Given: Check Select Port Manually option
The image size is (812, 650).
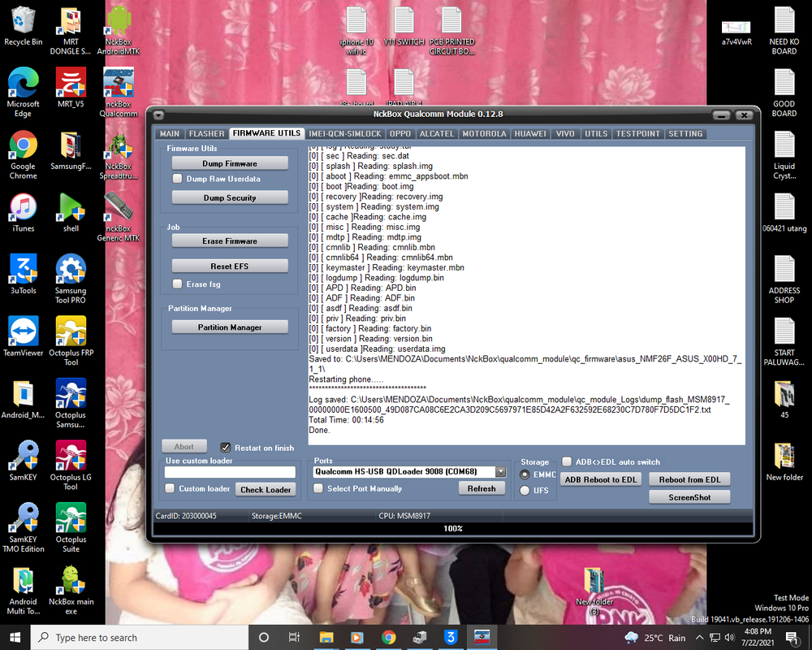Looking at the screenshot, I should pyautogui.click(x=318, y=488).
